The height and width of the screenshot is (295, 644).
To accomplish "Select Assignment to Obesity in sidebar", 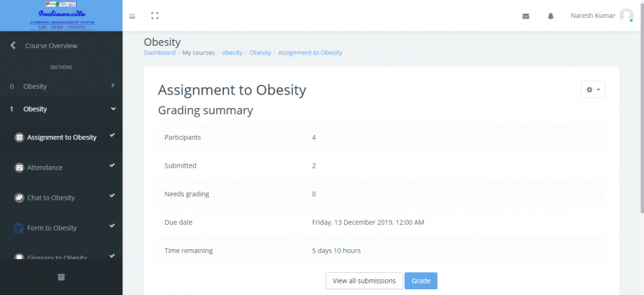I will coord(62,137).
